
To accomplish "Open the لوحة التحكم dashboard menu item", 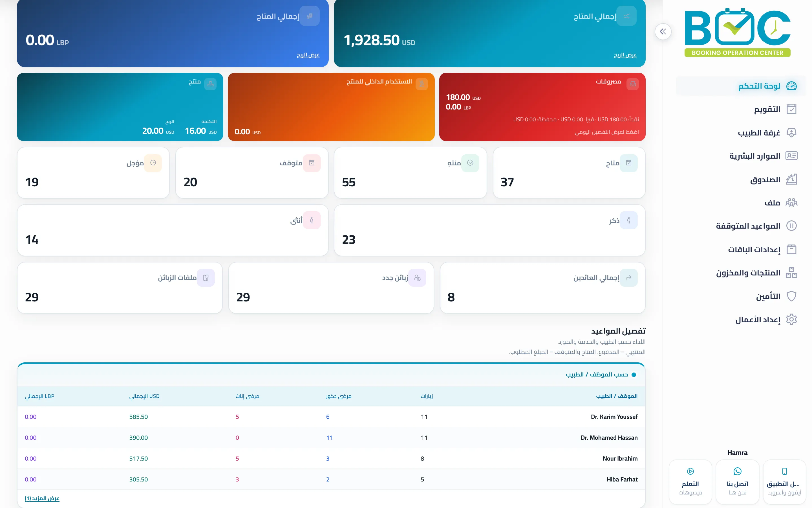I will [741, 86].
